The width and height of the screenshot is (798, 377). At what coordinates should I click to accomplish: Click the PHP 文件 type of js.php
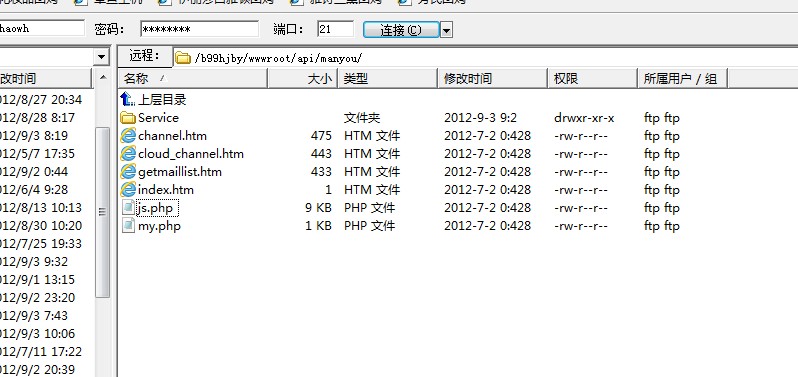369,208
